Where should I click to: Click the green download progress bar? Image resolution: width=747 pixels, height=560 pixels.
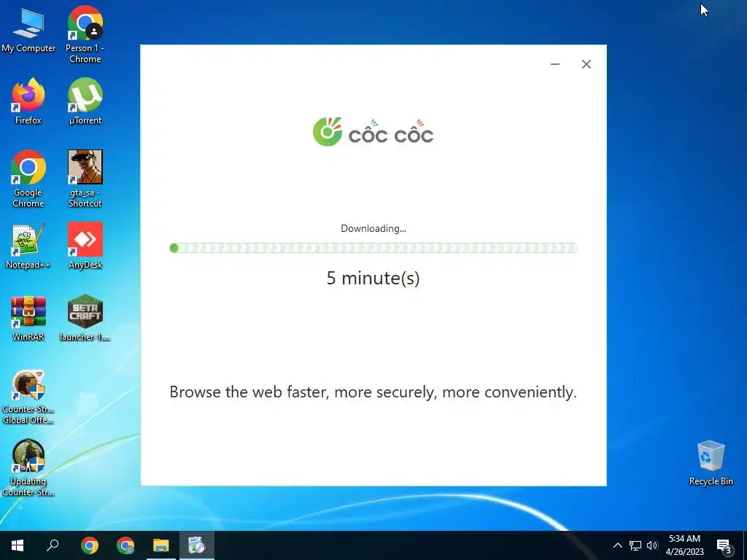[373, 248]
